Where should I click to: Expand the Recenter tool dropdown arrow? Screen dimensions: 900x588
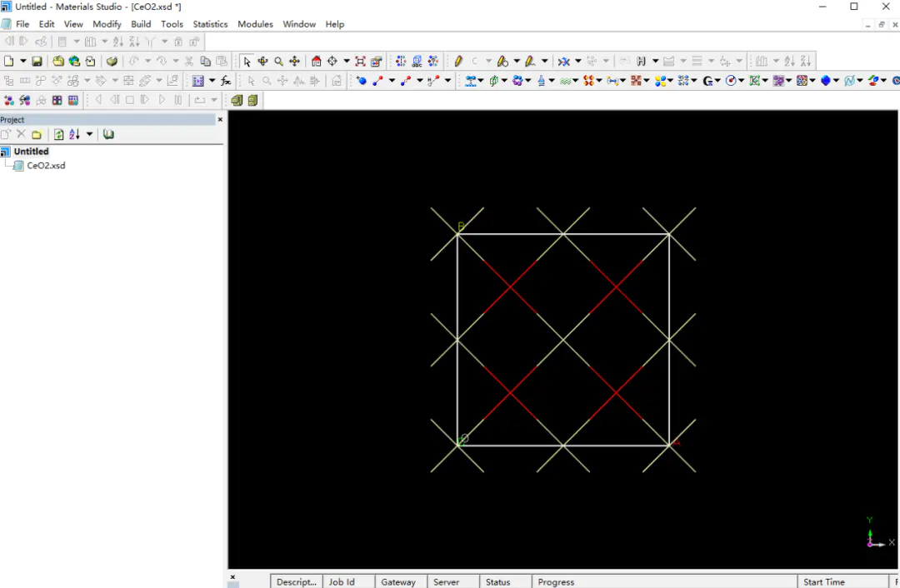coord(347,62)
